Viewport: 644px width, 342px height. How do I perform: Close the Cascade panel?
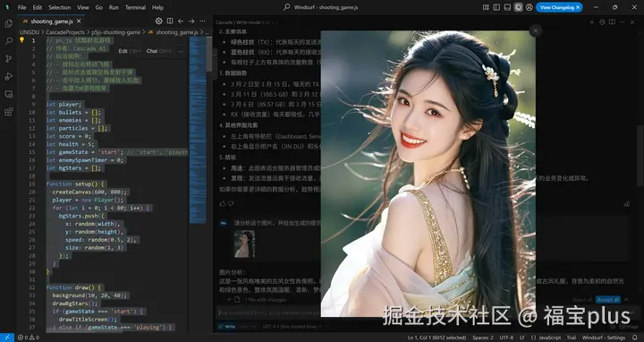point(632,22)
